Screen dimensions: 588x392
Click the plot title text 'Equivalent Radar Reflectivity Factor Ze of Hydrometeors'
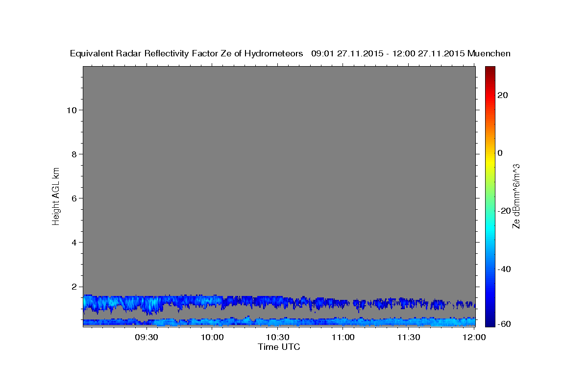[187, 54]
